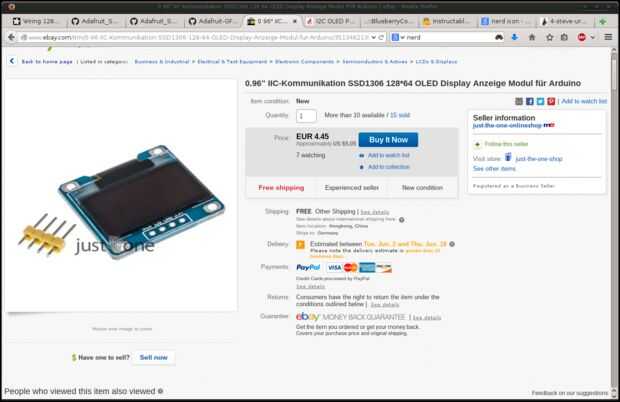
Task: Switch to the I2C OLED tab
Action: tap(331, 21)
